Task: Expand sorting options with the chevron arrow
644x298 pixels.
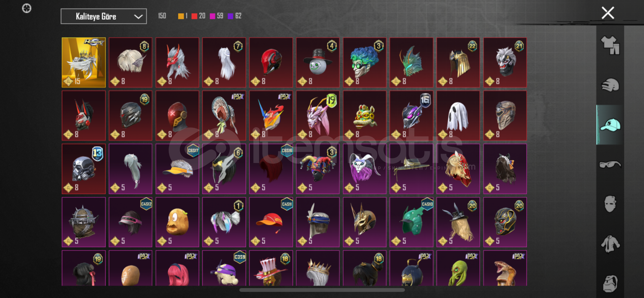Action: tap(138, 17)
